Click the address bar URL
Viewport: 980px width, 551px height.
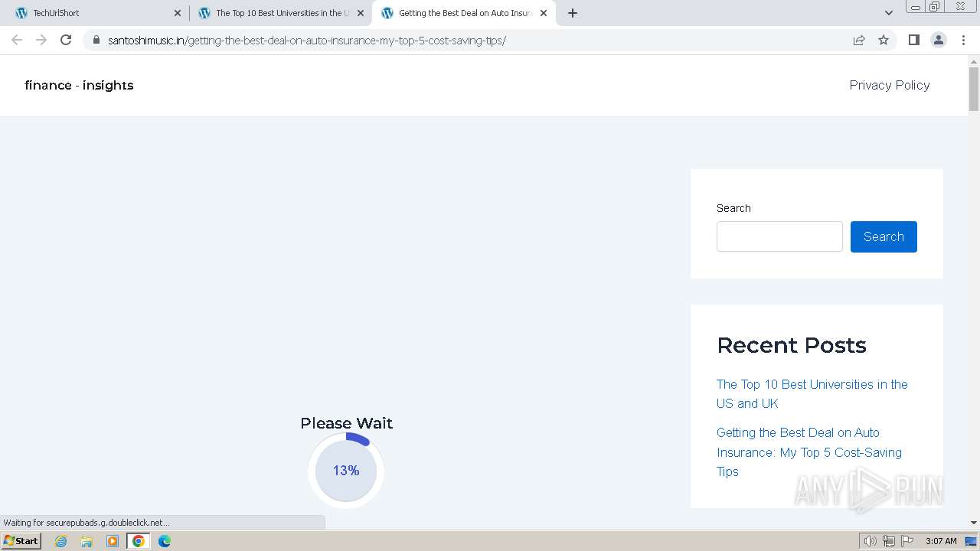[x=306, y=40]
